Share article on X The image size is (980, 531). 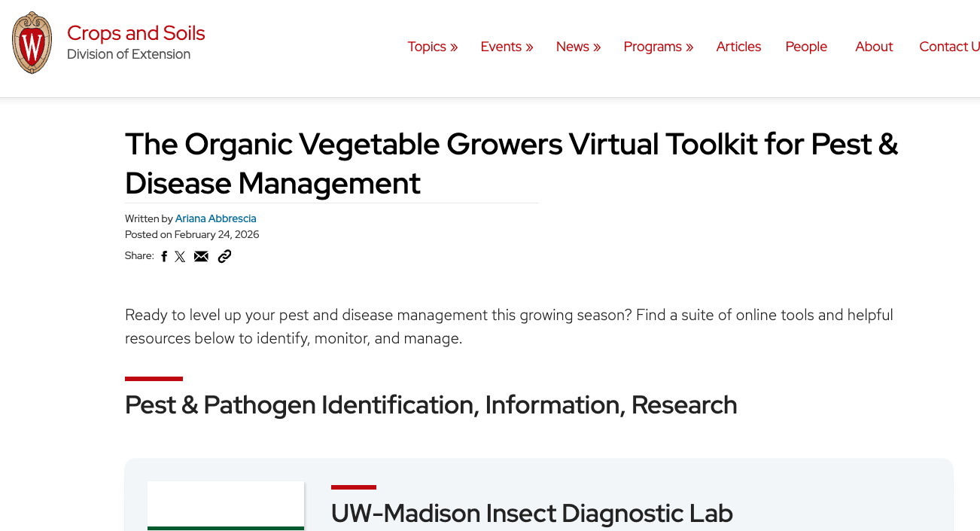coord(180,257)
